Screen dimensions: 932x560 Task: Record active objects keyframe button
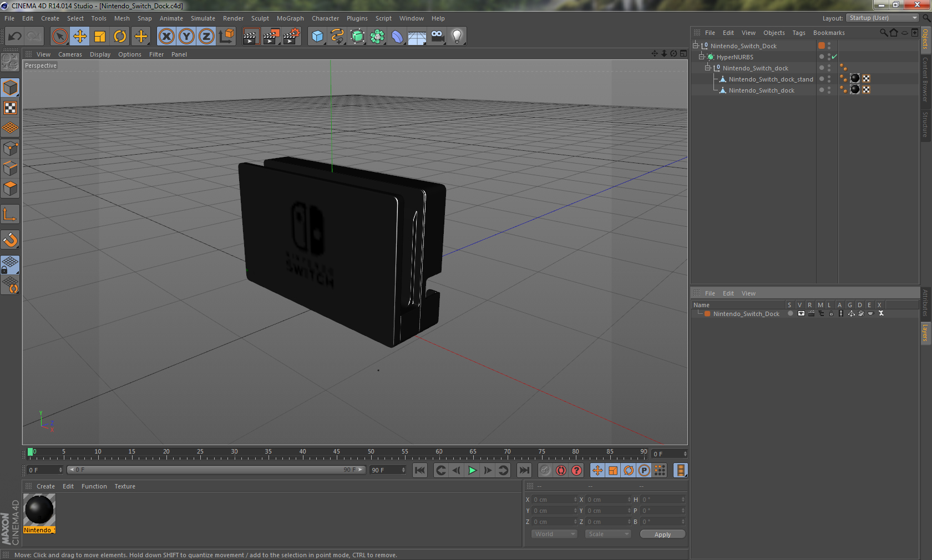pyautogui.click(x=545, y=470)
